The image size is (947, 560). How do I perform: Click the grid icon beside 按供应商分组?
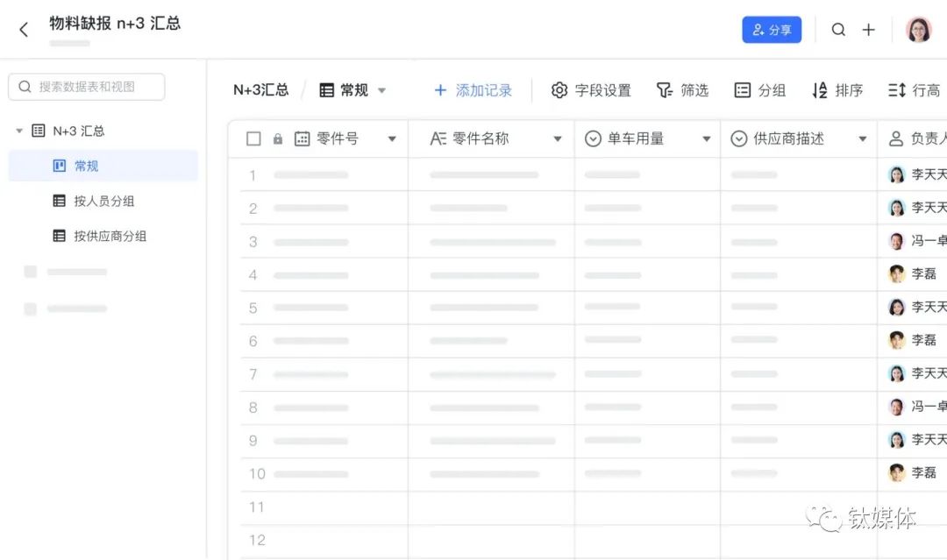(x=60, y=236)
